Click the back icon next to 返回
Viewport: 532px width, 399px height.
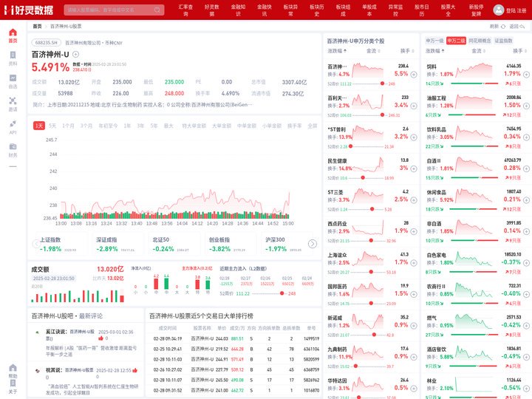click(x=522, y=27)
